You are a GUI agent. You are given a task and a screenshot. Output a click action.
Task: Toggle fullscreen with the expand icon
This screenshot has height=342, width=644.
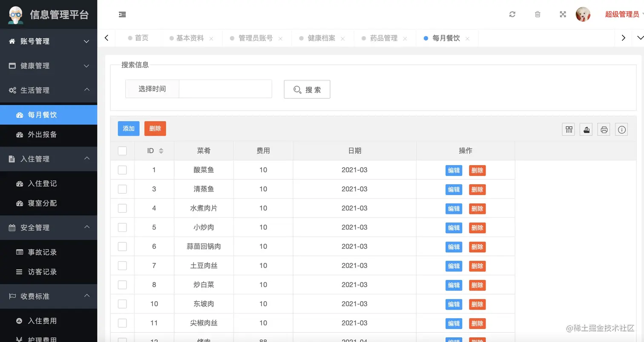pos(563,14)
